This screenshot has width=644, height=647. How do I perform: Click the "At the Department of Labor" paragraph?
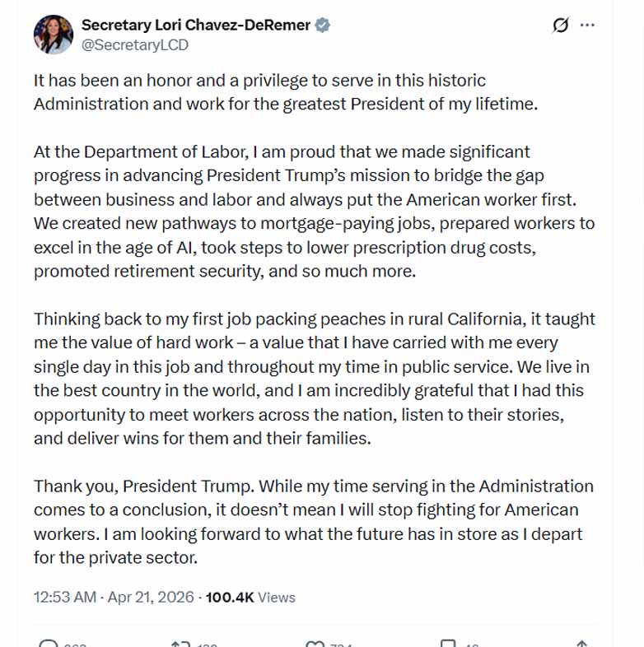click(x=313, y=211)
